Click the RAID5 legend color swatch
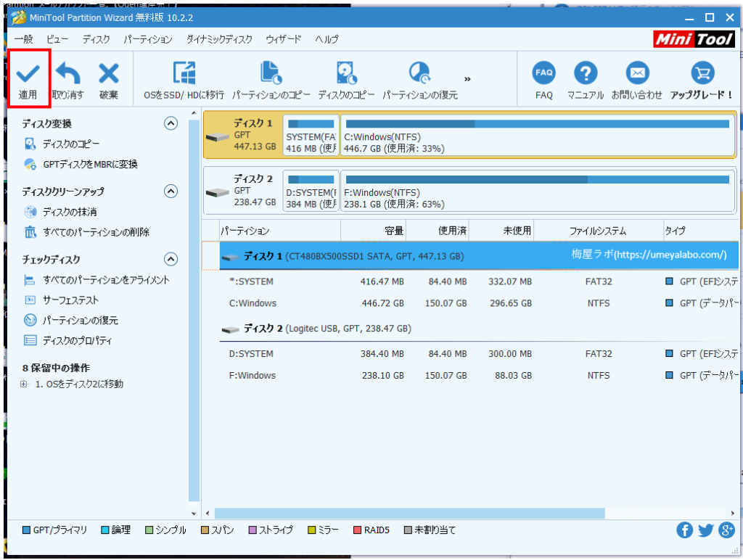 click(x=357, y=530)
